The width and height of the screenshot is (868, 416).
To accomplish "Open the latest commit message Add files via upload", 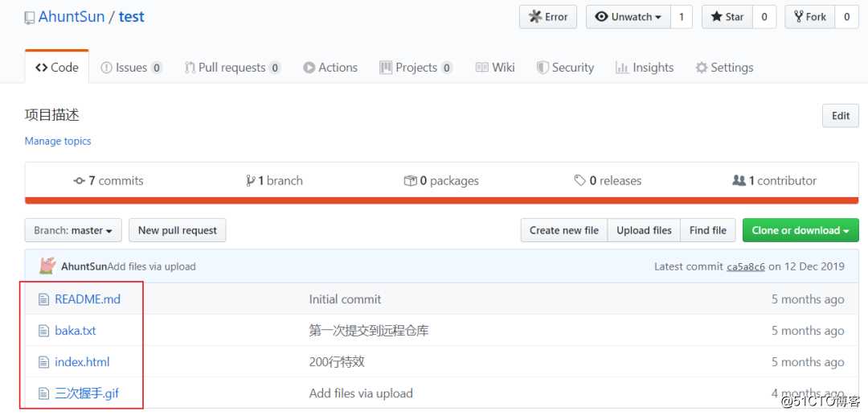I will [x=152, y=266].
